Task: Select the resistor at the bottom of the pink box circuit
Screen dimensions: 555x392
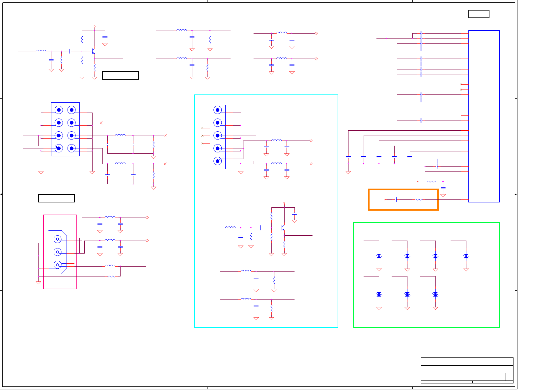Action: point(111,276)
